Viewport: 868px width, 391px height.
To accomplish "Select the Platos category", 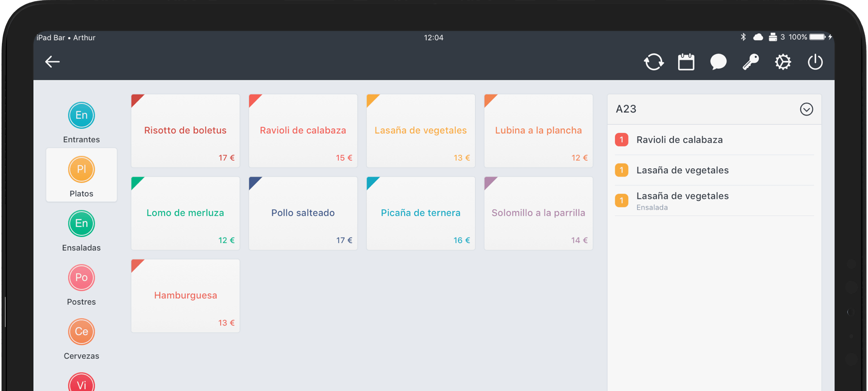I will point(81,175).
